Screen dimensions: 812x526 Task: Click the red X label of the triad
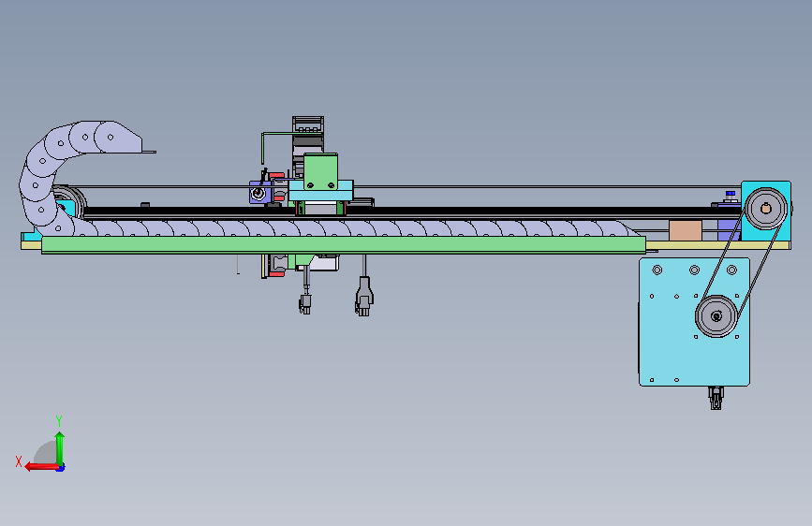pyautogui.click(x=19, y=461)
